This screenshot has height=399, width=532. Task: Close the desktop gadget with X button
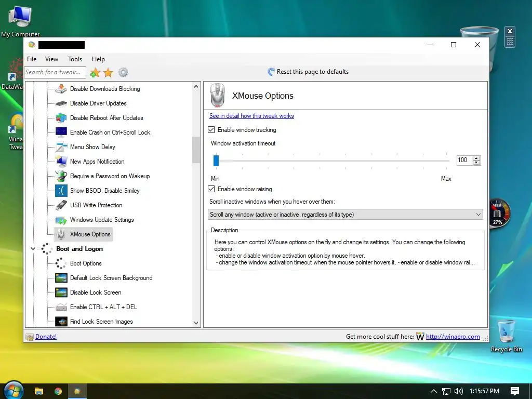click(510, 31)
